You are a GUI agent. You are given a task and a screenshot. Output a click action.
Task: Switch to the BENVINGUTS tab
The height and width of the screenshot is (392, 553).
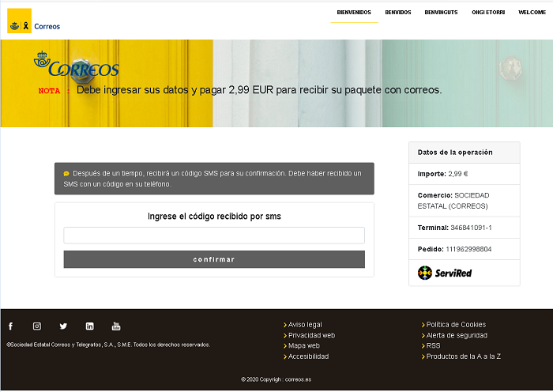coord(441,13)
